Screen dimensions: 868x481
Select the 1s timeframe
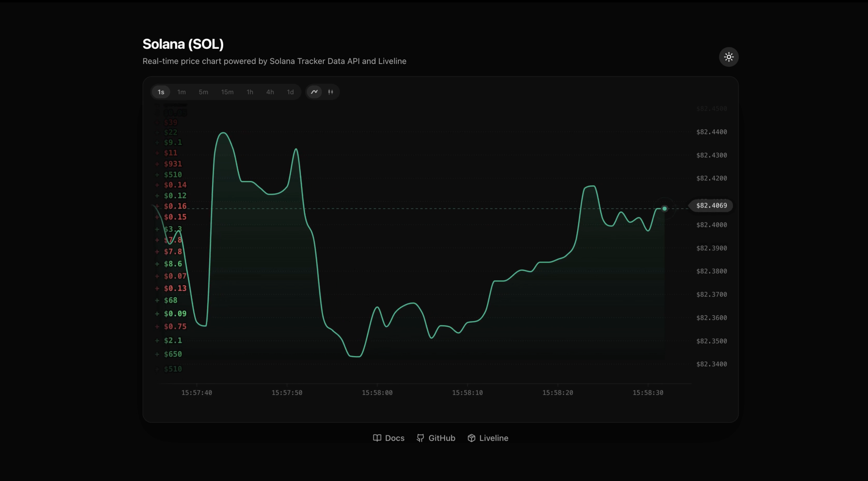[x=161, y=92]
